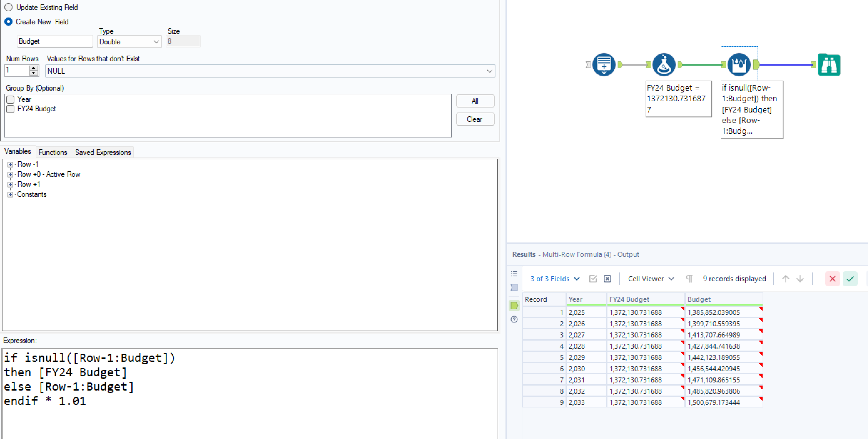
Task: Click the Generate Rows tool on the canvas
Action: (603, 65)
